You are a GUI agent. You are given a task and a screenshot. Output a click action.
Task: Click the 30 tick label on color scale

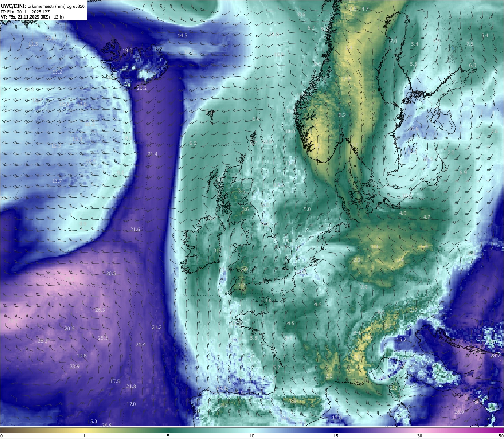point(420,436)
